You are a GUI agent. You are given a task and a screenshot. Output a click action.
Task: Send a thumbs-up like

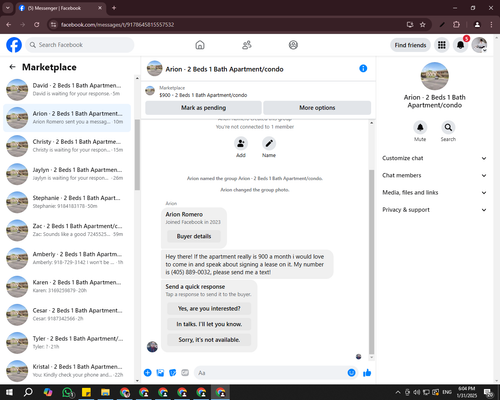(367, 373)
